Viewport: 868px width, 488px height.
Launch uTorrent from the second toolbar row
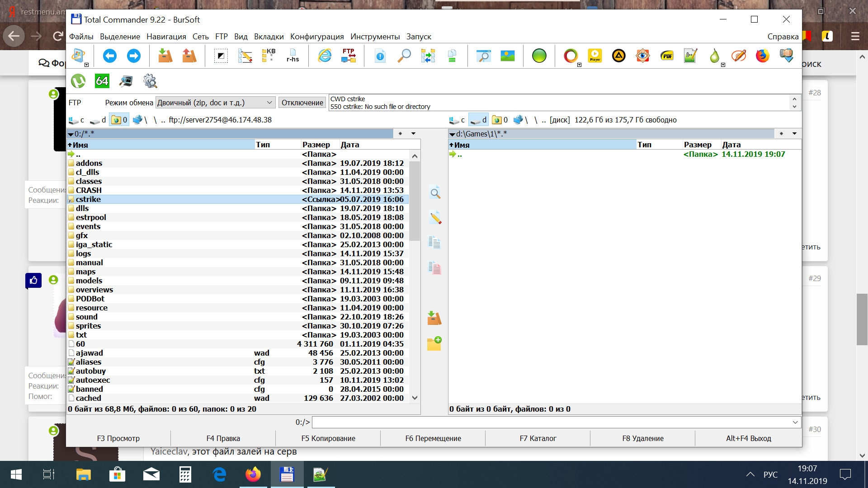coord(78,81)
